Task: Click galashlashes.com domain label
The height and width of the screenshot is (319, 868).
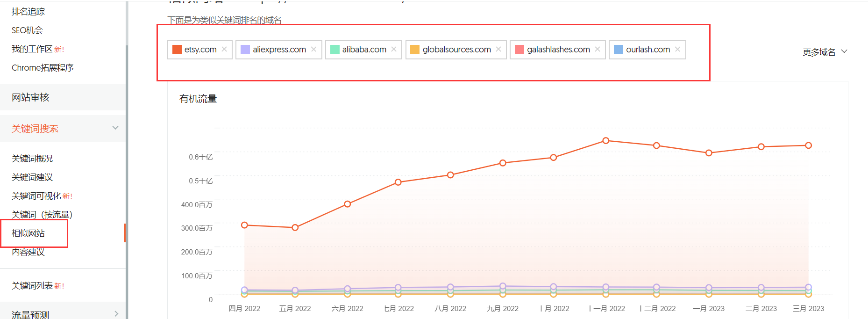Action: point(558,50)
